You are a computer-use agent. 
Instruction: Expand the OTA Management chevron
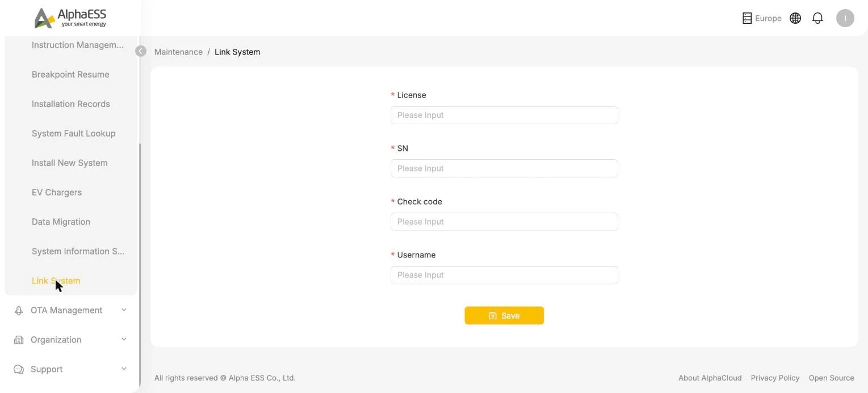tap(124, 310)
